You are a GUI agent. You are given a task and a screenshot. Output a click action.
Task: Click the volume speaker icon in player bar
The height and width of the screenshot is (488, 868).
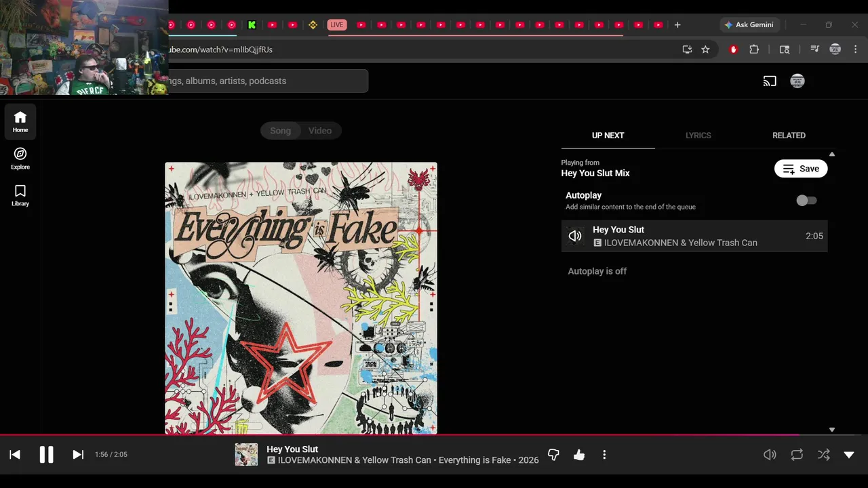[770, 455]
